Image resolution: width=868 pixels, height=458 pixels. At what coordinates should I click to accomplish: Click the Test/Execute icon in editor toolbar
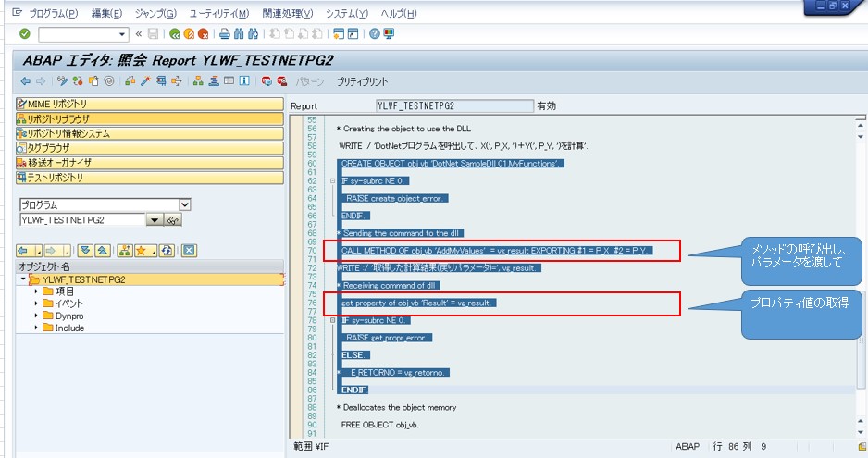click(161, 81)
